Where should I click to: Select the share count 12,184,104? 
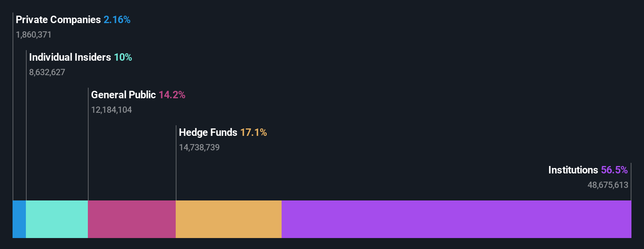click(111, 110)
